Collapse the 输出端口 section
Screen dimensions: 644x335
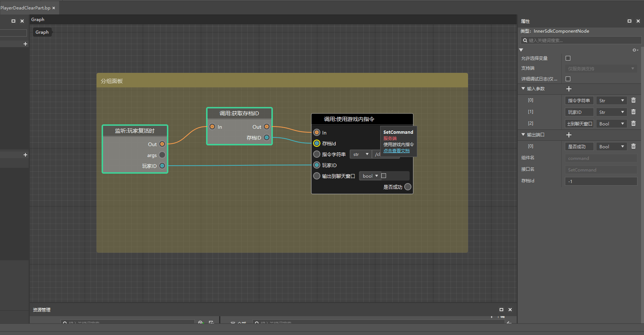coord(523,135)
